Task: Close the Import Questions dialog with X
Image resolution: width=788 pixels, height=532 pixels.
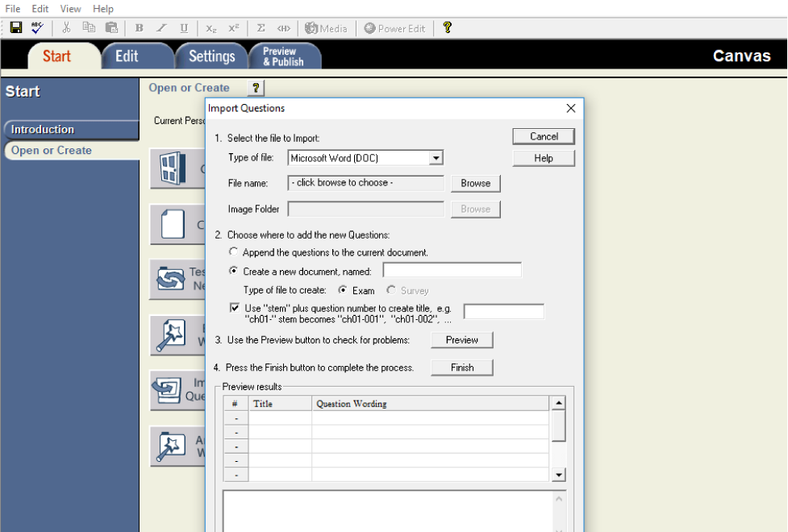Action: pyautogui.click(x=571, y=109)
